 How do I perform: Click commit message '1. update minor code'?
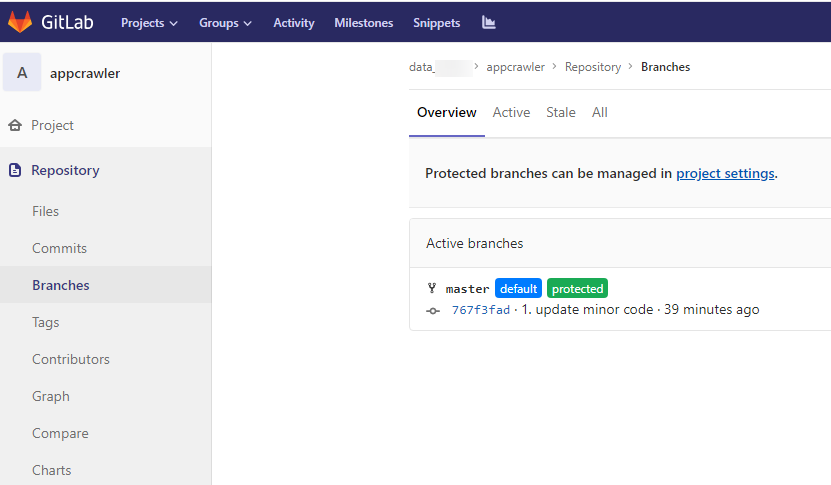(x=587, y=310)
